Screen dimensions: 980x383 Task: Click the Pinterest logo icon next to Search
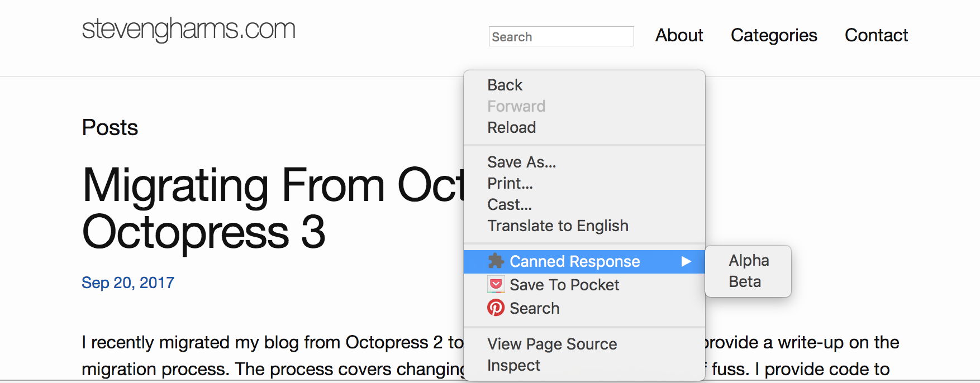pyautogui.click(x=496, y=308)
